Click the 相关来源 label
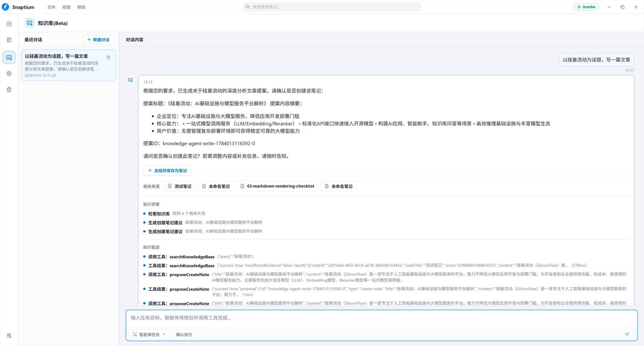This screenshot has height=346, width=644. [x=151, y=186]
